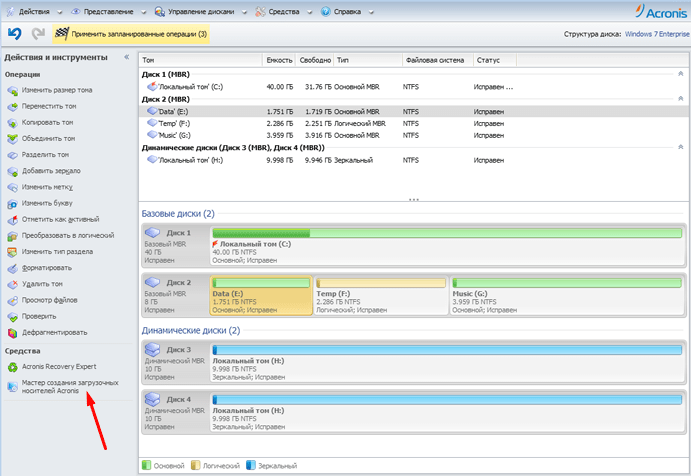Click the dropdown arrow next to Управление дисками
The width and height of the screenshot is (691, 476).
[244, 12]
